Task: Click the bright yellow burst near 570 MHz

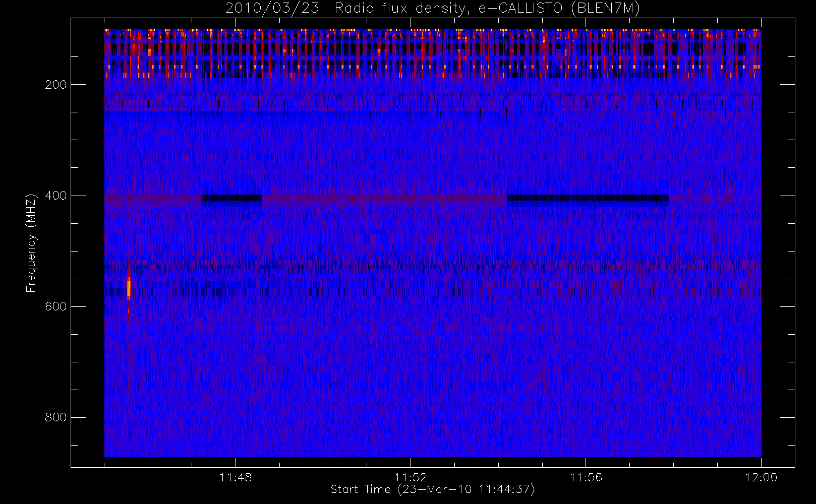Action: pos(129,287)
